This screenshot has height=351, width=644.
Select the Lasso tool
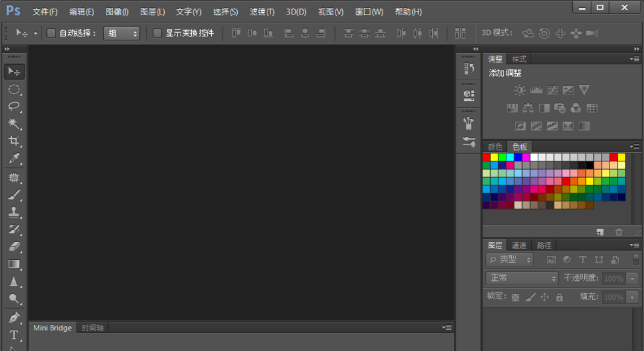pos(14,107)
